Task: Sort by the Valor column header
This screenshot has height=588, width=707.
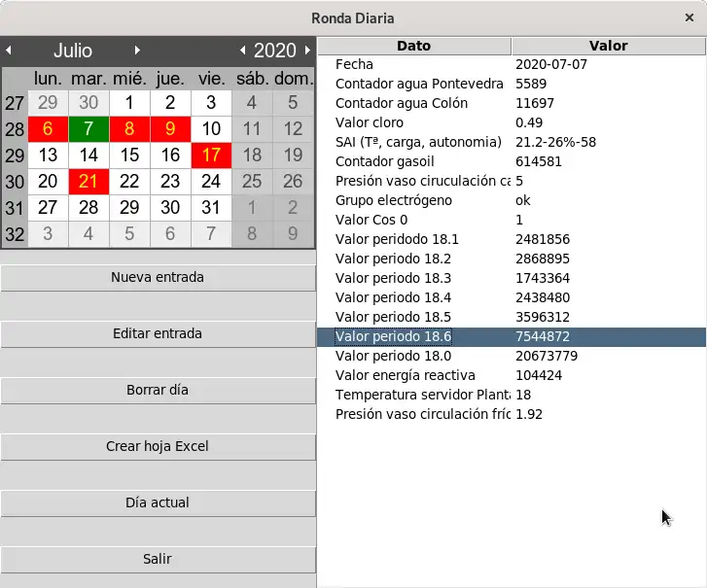Action: click(608, 46)
